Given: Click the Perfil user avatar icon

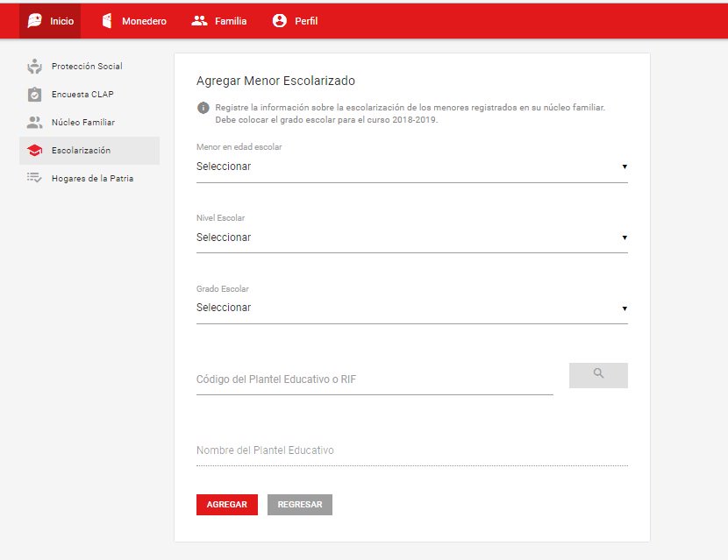Looking at the screenshot, I should (x=280, y=20).
